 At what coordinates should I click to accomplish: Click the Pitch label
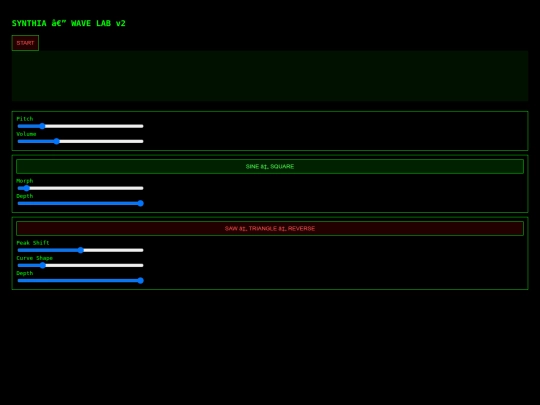pyautogui.click(x=25, y=119)
